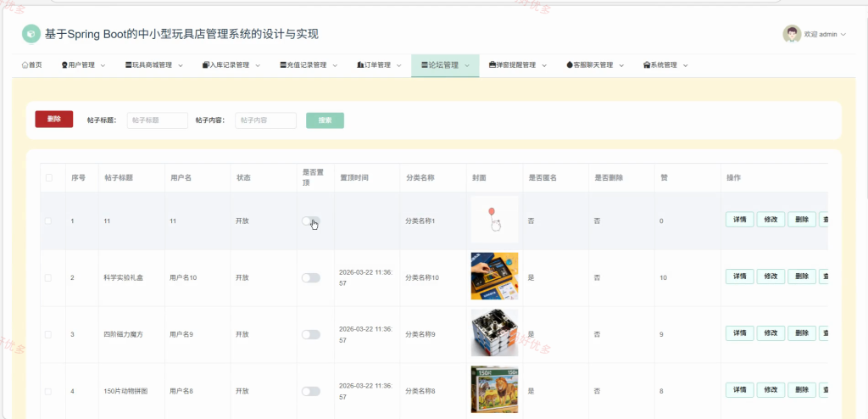The width and height of the screenshot is (868, 419).
Task: Click the icon beside 系统管理
Action: (x=647, y=64)
